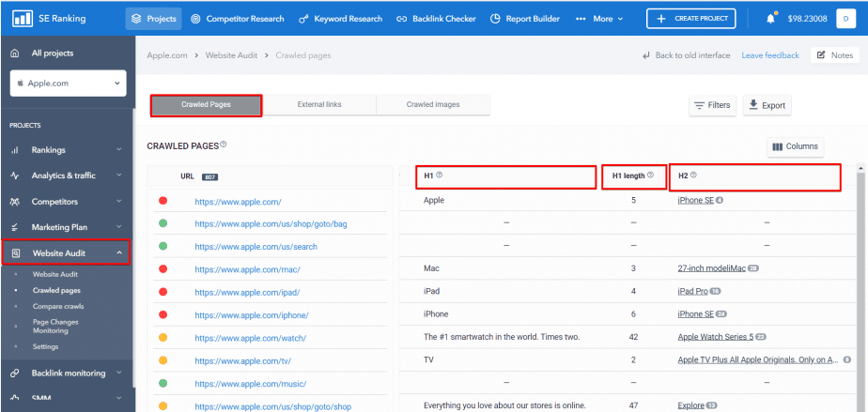
Task: Expand the Backlink monitoring chevron
Action: click(x=119, y=374)
